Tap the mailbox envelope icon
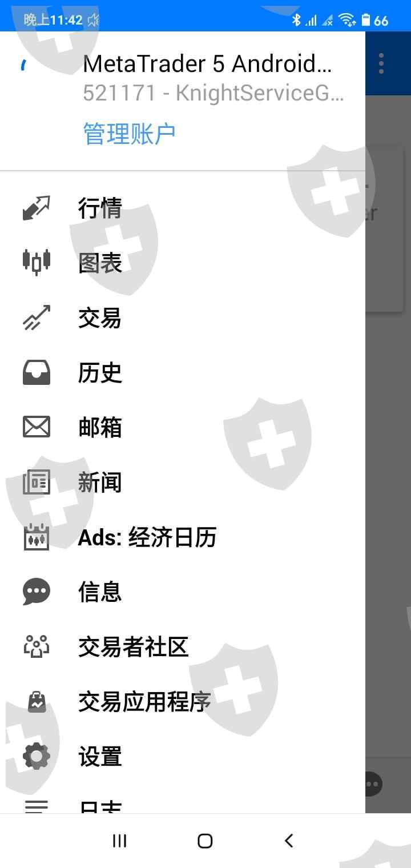Screen dimensions: 411x868 (37, 427)
